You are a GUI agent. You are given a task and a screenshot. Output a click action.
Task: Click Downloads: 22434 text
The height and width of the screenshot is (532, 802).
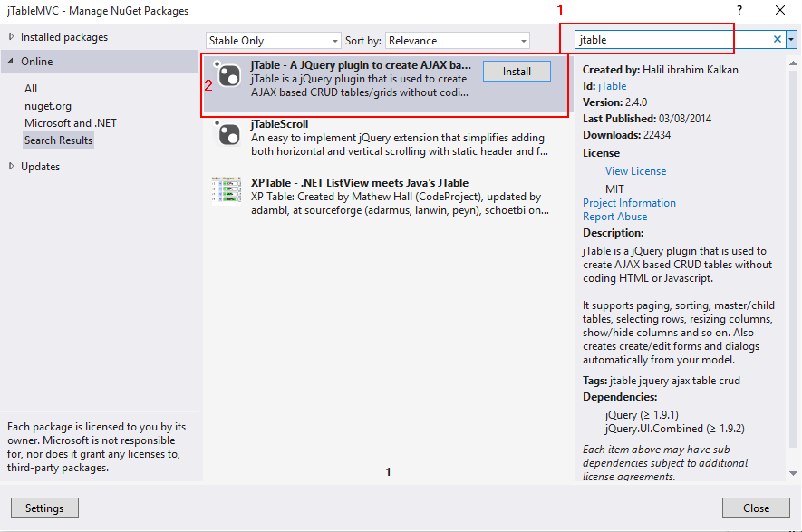[626, 135]
